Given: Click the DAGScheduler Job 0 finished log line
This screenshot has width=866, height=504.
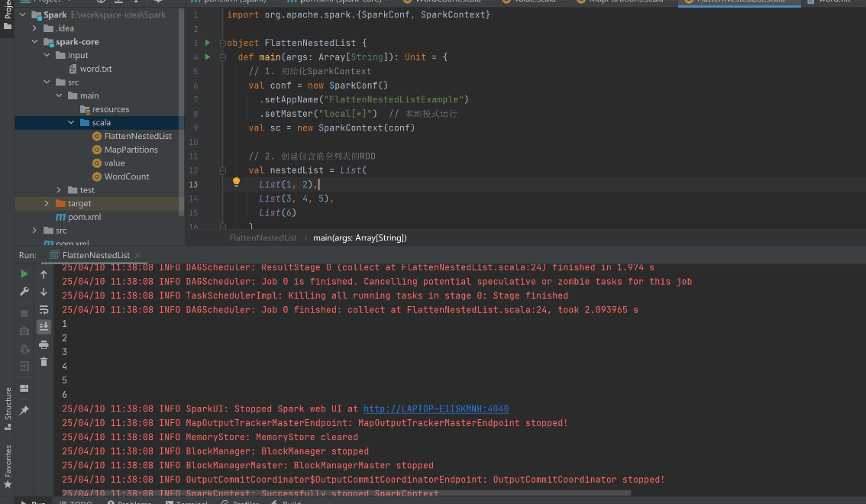Looking at the screenshot, I should click(x=350, y=310).
